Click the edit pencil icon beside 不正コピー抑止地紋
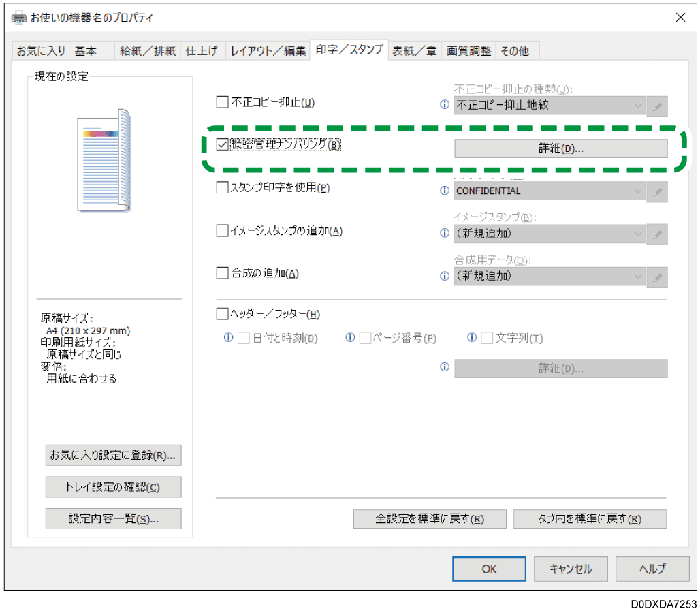Viewport: 700px width, 613px height. [656, 106]
